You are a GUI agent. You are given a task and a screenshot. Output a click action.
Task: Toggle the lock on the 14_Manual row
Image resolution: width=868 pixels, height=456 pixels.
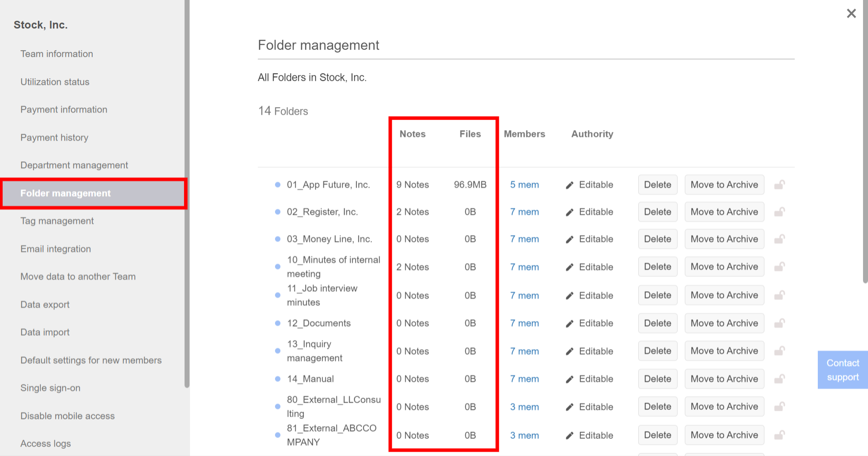pyautogui.click(x=780, y=379)
